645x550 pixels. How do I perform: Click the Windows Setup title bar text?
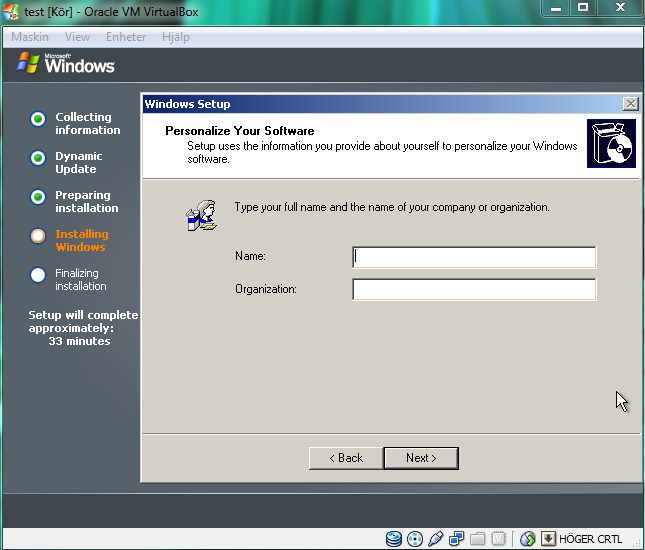pyautogui.click(x=187, y=104)
